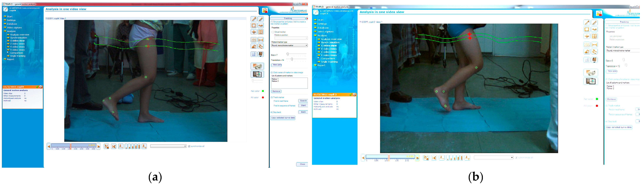Viewport: 644px width, 187px height.
Task: Choose the angle measurement tool in left window
Action: coord(253,46)
